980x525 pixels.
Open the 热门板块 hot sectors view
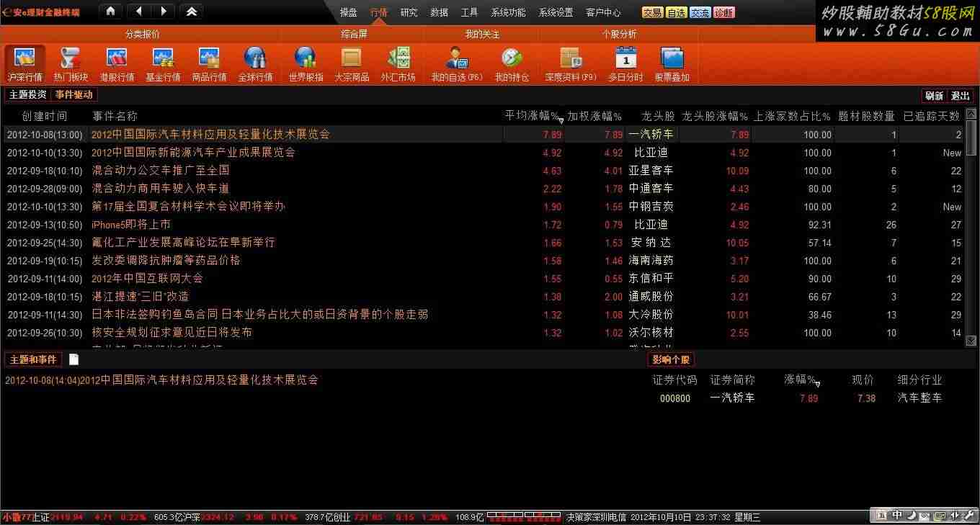pos(71,64)
